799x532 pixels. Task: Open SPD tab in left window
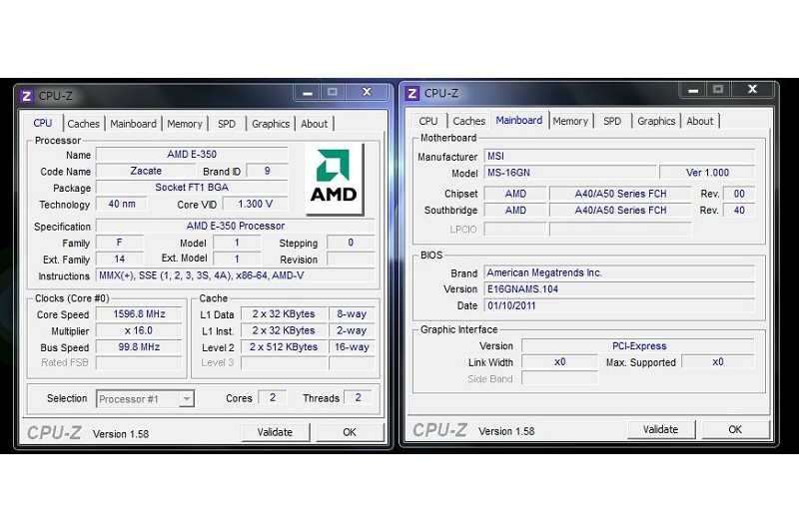pyautogui.click(x=227, y=124)
